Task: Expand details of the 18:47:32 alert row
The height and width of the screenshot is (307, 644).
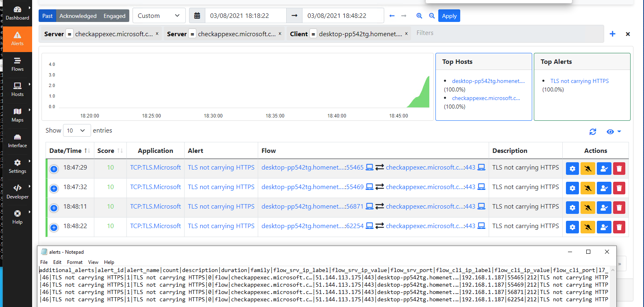Action: coord(54,188)
